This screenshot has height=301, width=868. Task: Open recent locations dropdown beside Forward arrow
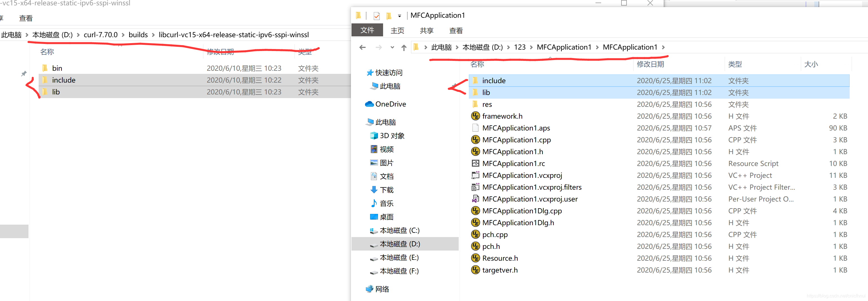[392, 47]
